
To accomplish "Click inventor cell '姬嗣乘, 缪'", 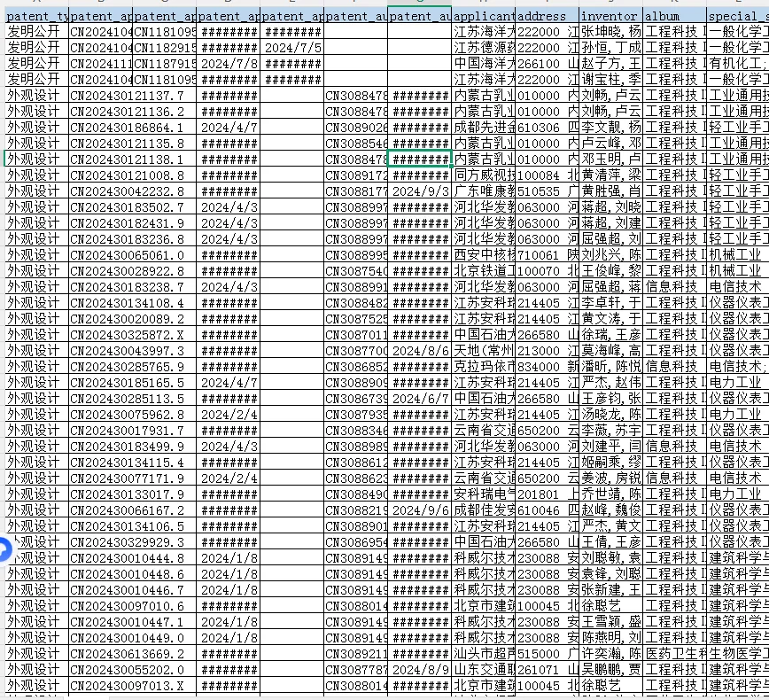I will (610, 462).
